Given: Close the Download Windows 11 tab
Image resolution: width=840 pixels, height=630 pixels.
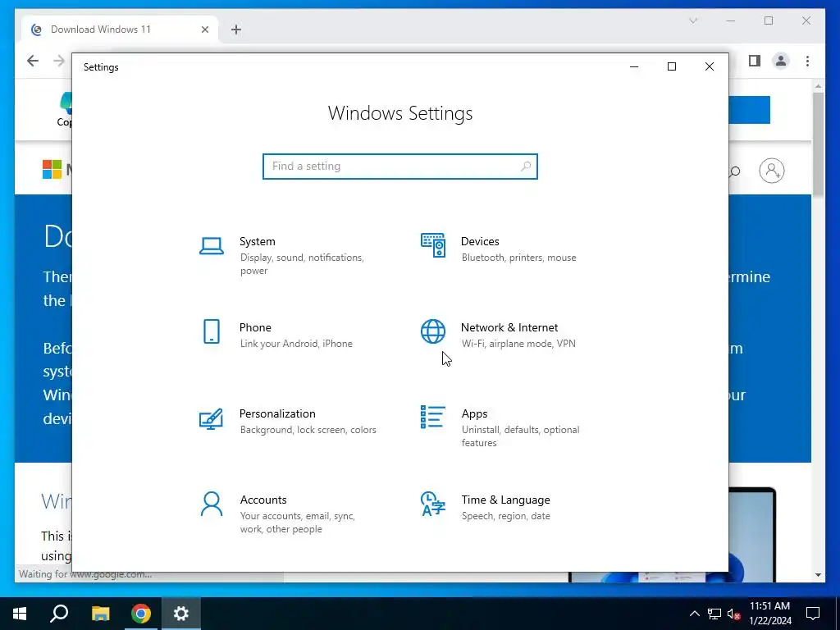Looking at the screenshot, I should click(204, 30).
